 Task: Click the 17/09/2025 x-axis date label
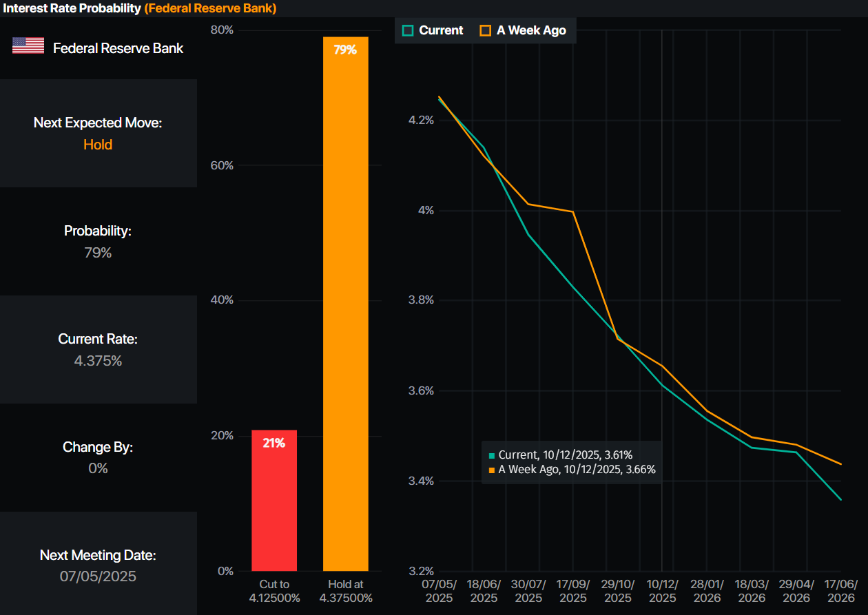point(573,591)
